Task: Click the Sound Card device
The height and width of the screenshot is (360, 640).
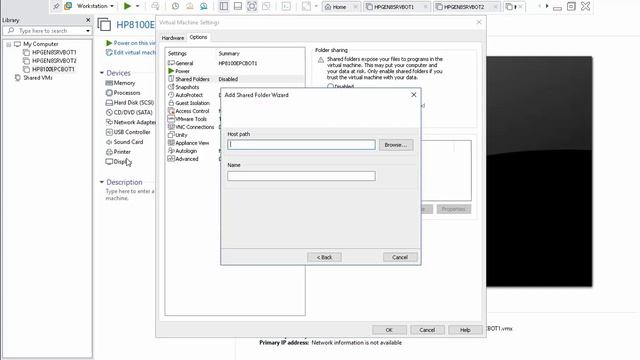Action: click(x=124, y=142)
